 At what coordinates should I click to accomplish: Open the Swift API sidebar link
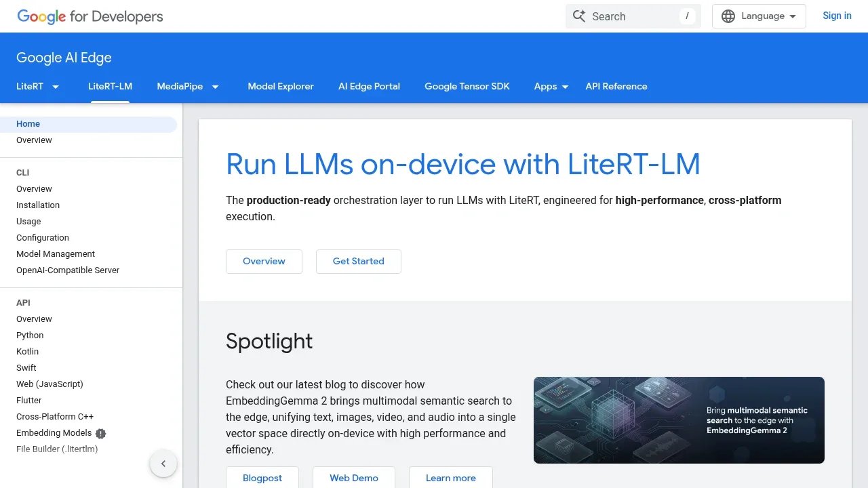click(26, 368)
